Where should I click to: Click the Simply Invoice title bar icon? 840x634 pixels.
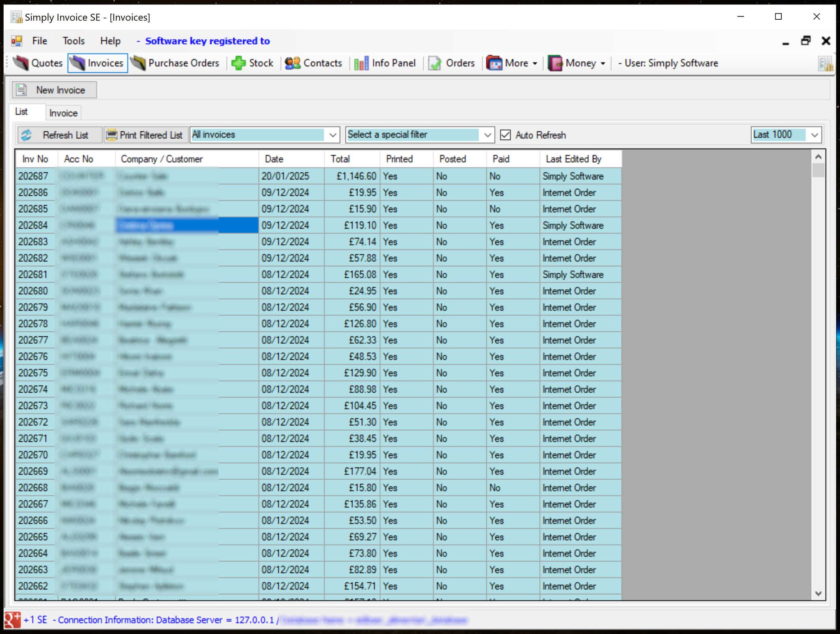pos(16,17)
